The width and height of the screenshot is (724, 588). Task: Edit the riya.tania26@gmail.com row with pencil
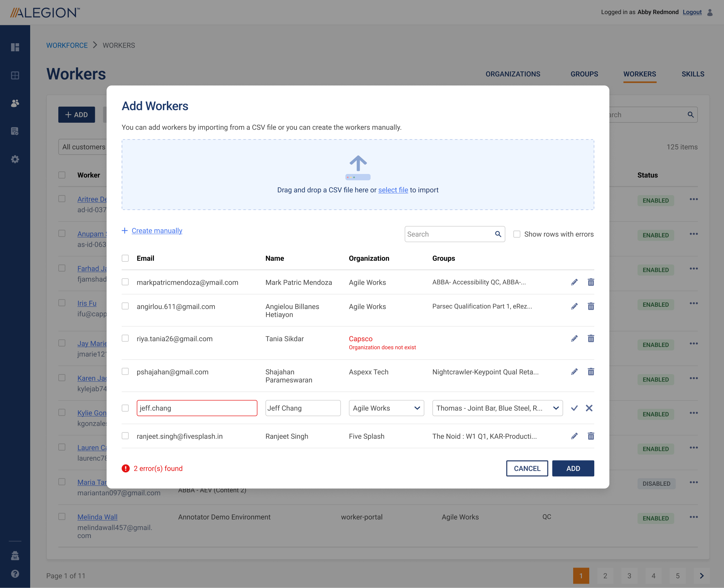click(574, 338)
